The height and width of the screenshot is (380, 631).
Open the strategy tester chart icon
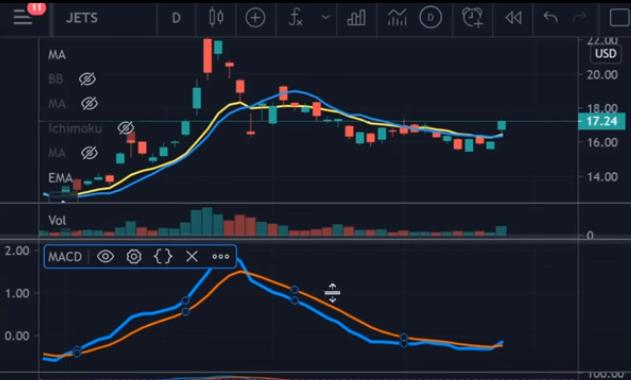click(x=397, y=18)
